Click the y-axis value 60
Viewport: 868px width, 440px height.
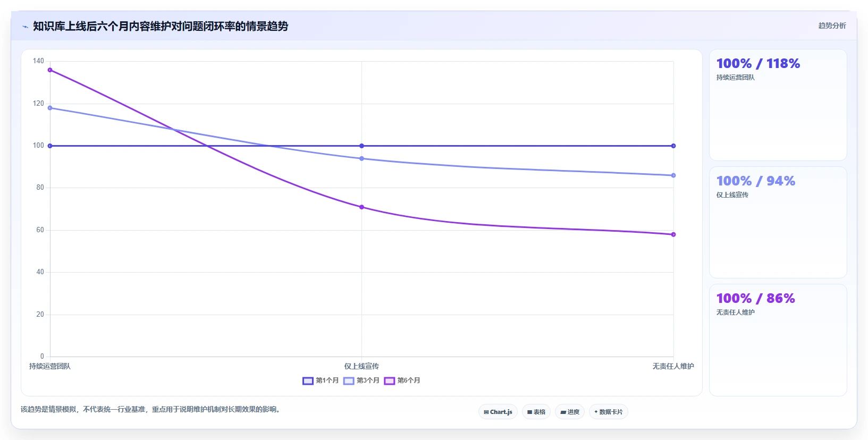40,230
